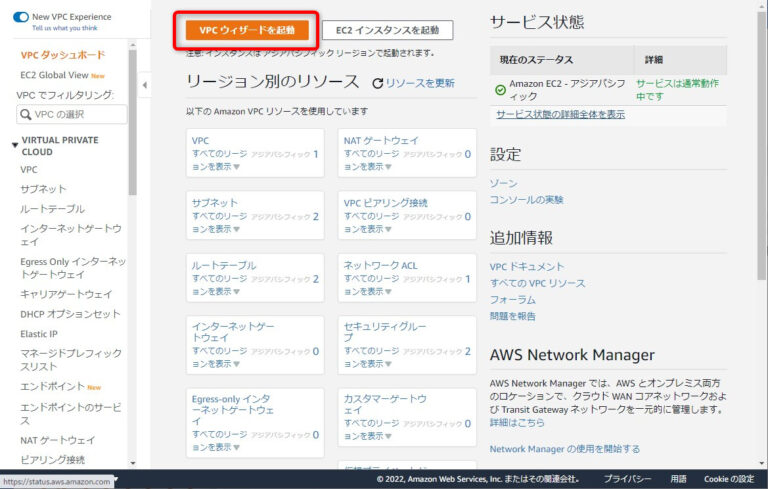This screenshot has height=489, width=768.
Task: Open the インターネットゲートウェイ card title
Action: point(233,332)
